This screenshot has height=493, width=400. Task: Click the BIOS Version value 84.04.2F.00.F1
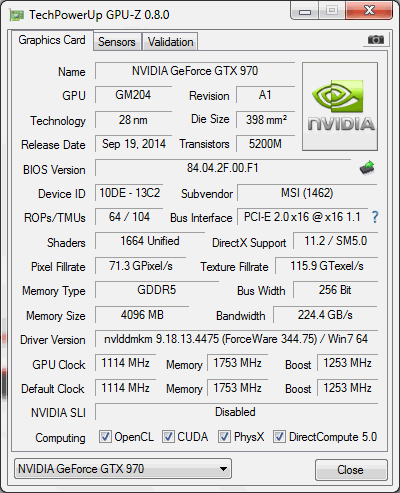point(223,168)
